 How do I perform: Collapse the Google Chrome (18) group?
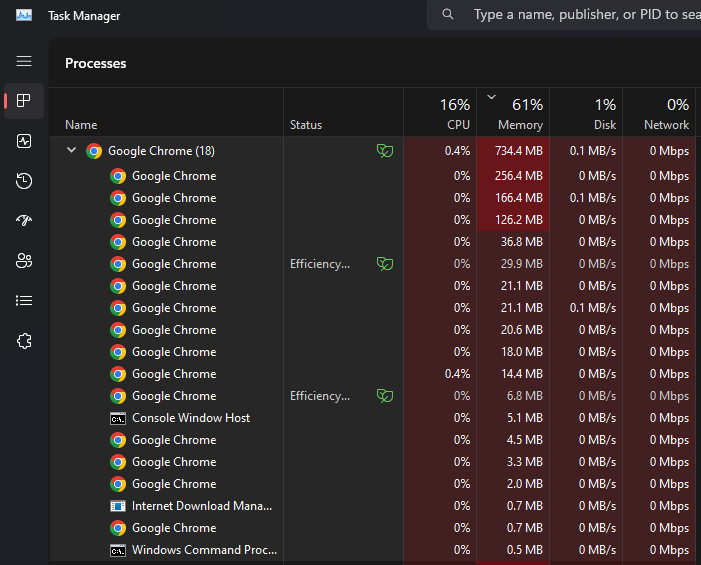click(71, 150)
